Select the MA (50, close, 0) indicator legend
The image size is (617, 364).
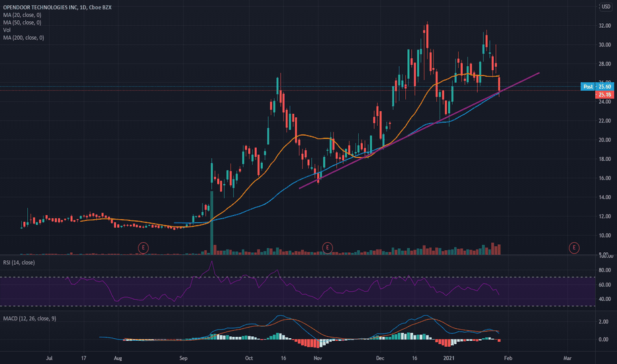pos(22,23)
